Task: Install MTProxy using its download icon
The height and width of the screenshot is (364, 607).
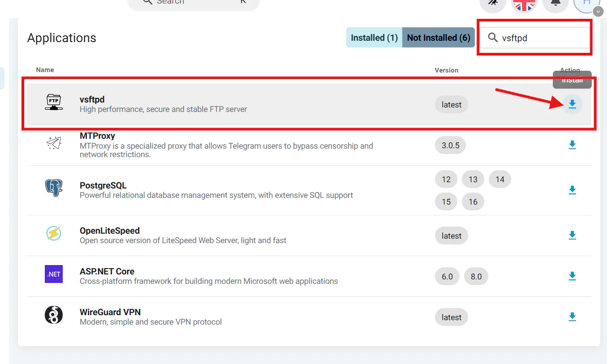Action: coord(572,145)
